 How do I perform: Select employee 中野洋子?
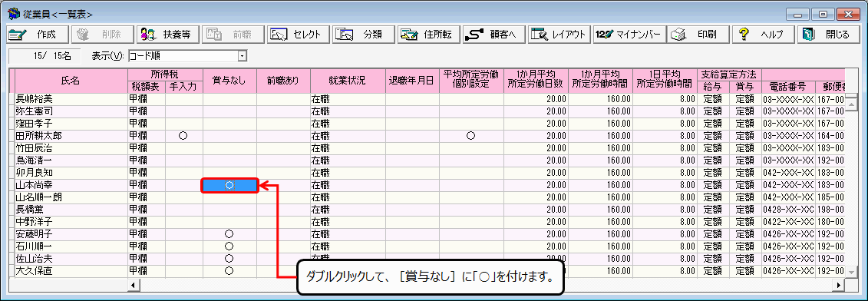tap(71, 222)
